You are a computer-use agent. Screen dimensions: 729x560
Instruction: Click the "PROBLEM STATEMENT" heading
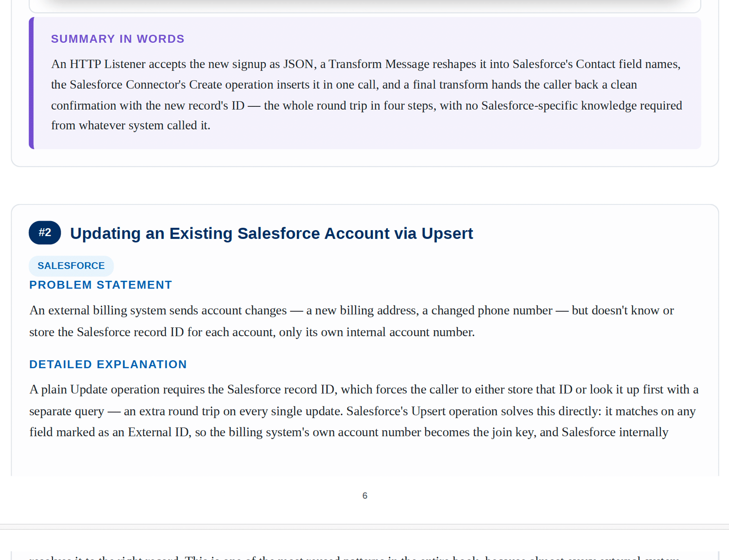(x=101, y=285)
